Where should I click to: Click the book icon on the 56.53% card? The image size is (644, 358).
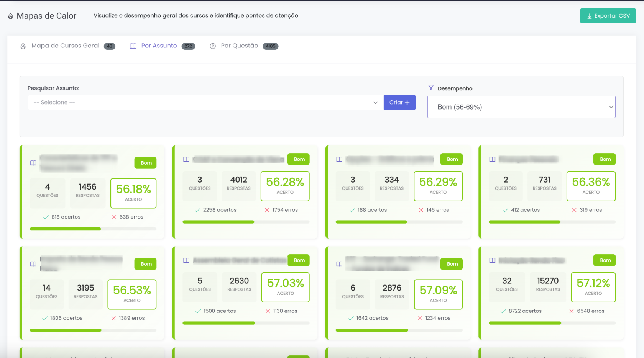[33, 264]
